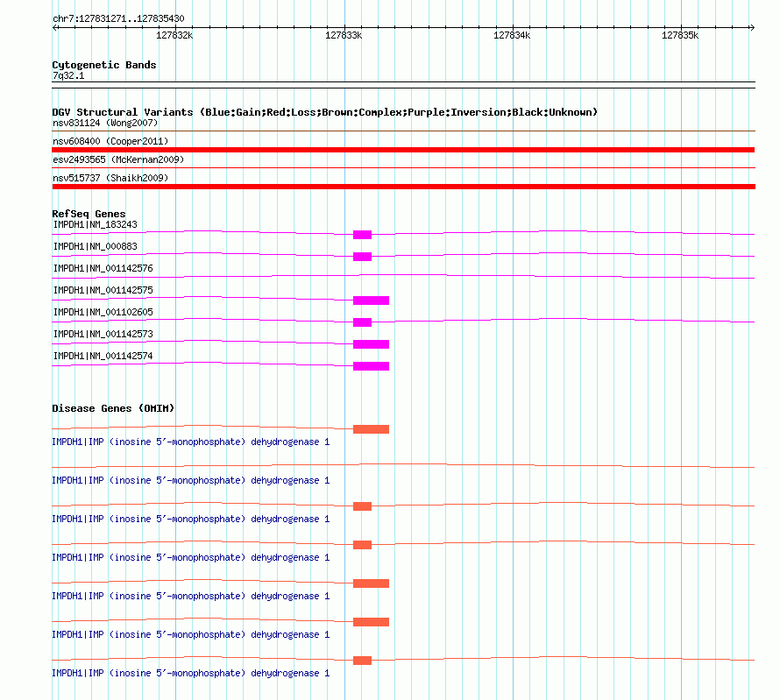
Task: Click the IMPDH1|NM_001102605 exon block
Action: (x=362, y=322)
